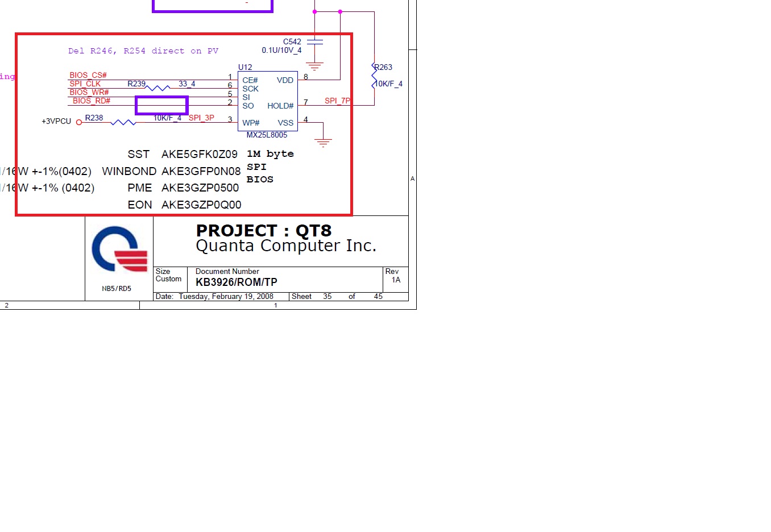Select part number AKE3GZP0Q00
Screen dimensions: 771x532
[x=201, y=205]
